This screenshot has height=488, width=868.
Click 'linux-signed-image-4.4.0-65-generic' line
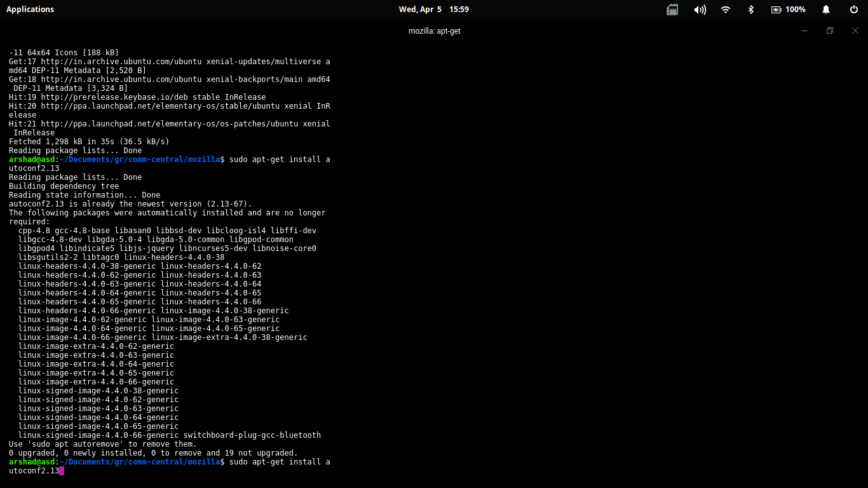tap(98, 426)
